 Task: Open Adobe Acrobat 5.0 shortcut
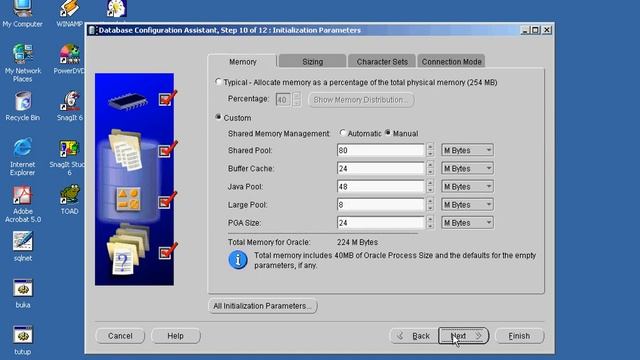pos(22,204)
